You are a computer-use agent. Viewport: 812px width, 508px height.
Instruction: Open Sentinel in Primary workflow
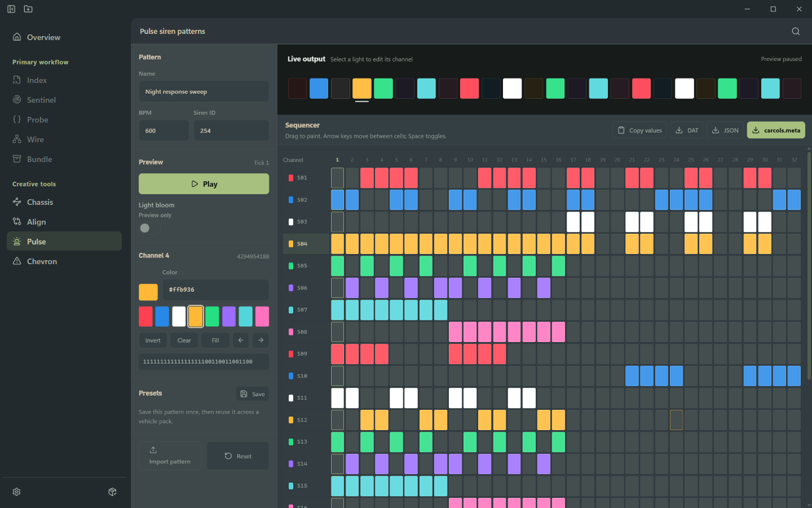point(64,100)
